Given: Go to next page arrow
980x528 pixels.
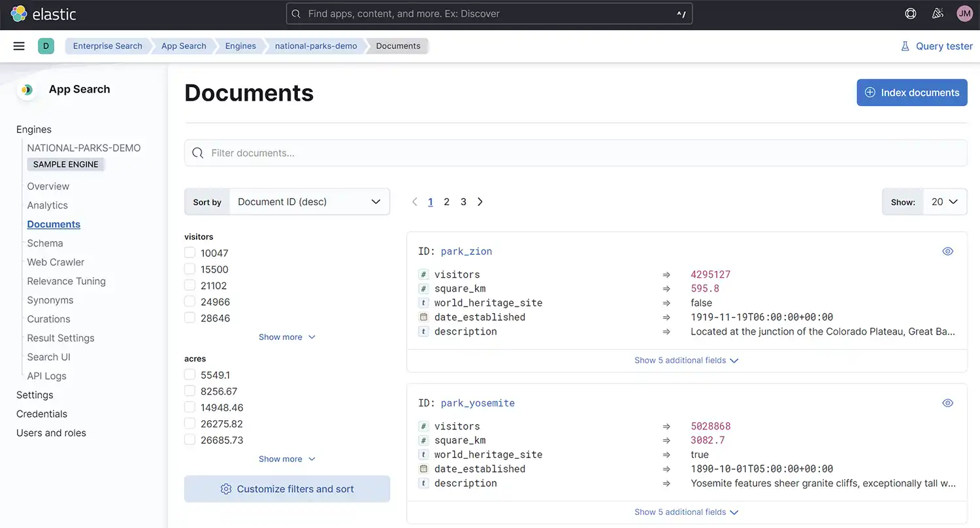Looking at the screenshot, I should click(480, 202).
